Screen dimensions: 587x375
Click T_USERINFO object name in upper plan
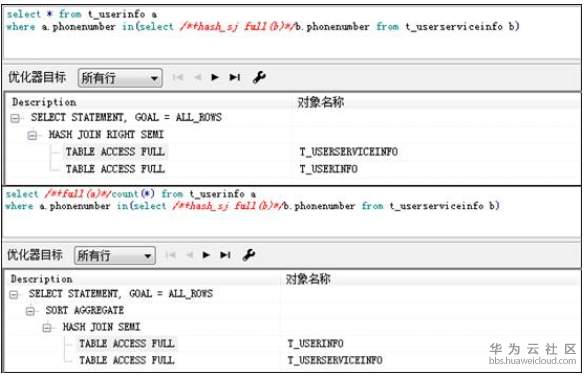coord(328,169)
